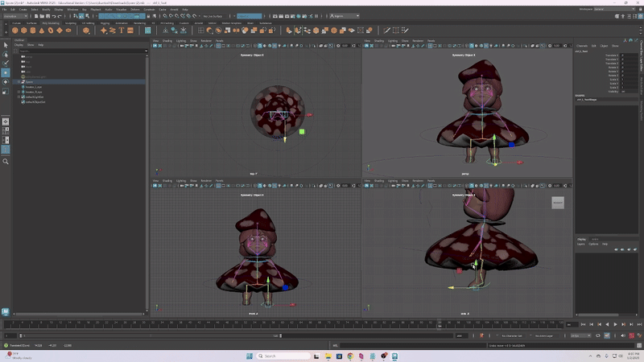This screenshot has width=644, height=362.
Task: Switch to the Sculpting shelf tab
Action: click(70, 23)
